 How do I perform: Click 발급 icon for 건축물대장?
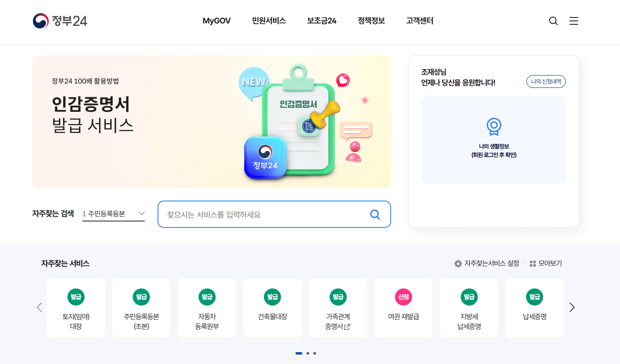pos(272,297)
